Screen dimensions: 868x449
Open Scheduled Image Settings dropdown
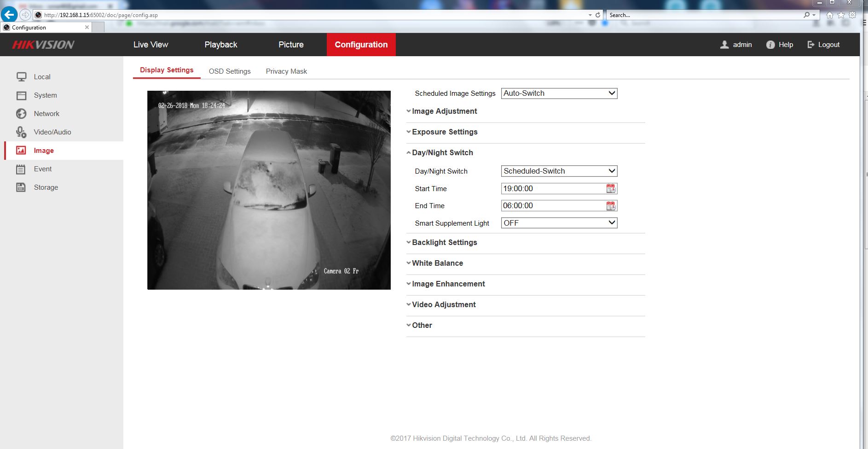(559, 93)
